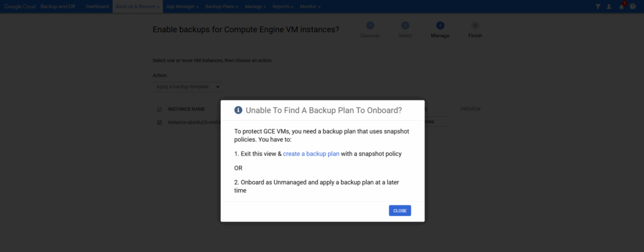Click the info icon in the dialog title
The image size is (644, 252).
pos(238,110)
